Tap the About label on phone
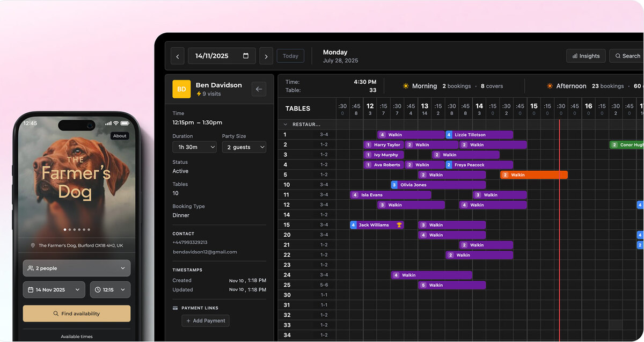The height and width of the screenshot is (342, 644). tap(120, 136)
